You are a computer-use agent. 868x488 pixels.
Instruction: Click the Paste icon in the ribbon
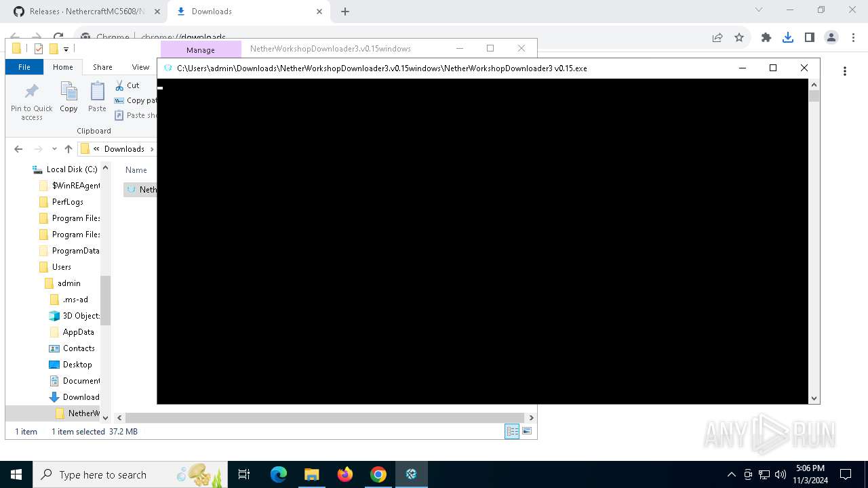[x=97, y=97]
